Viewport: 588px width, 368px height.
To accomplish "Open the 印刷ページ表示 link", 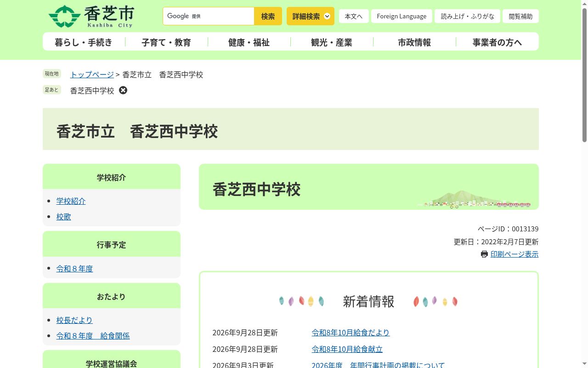I will point(514,254).
